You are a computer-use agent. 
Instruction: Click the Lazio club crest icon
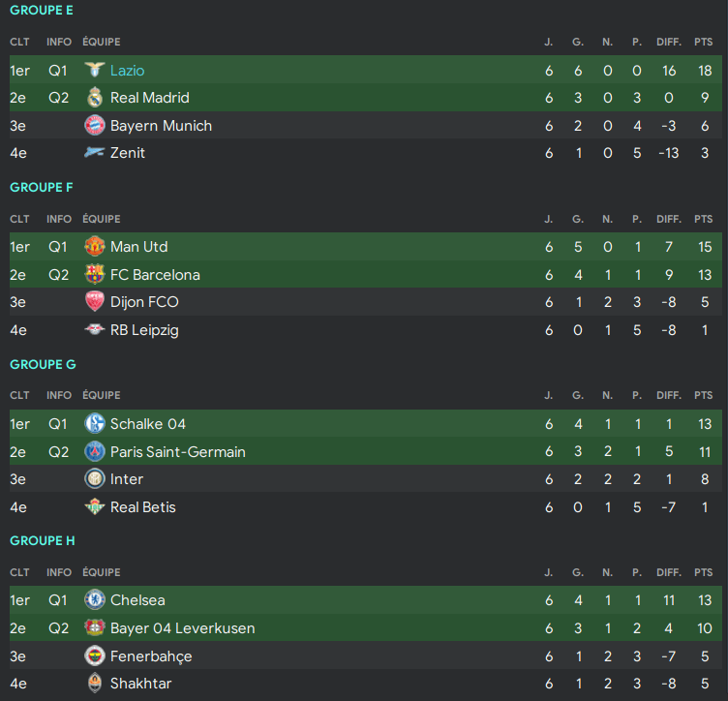click(x=94, y=71)
